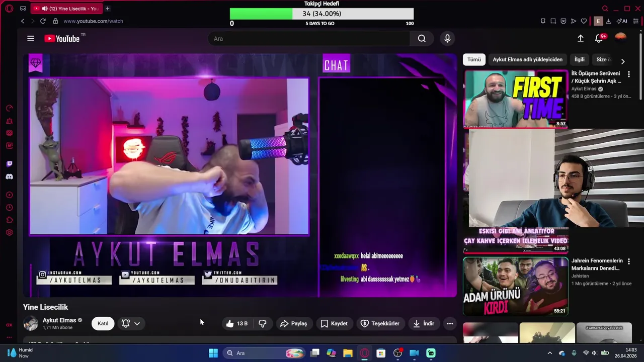Click the Takipçi Hedefi progress bar
This screenshot has height=362, width=644.
322,14
